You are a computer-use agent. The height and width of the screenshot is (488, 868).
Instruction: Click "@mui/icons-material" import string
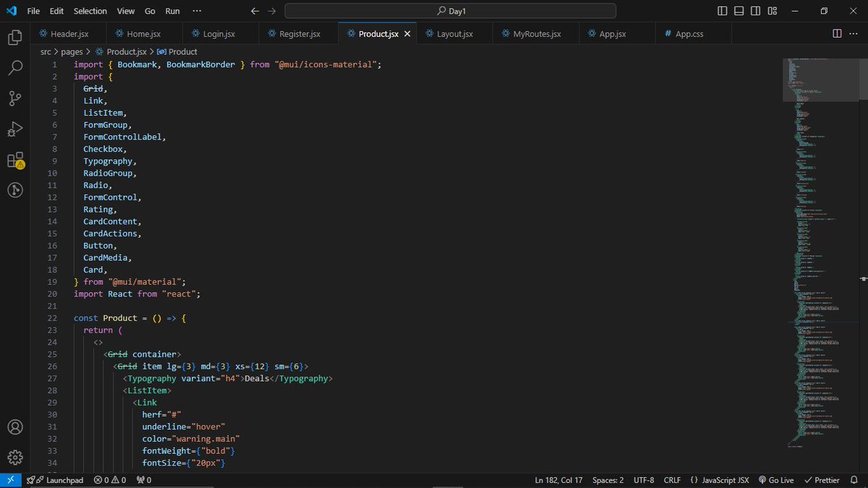(325, 64)
